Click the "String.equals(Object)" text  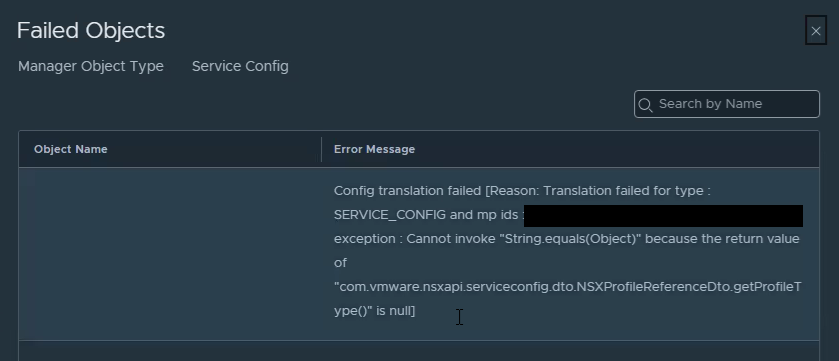(570, 239)
